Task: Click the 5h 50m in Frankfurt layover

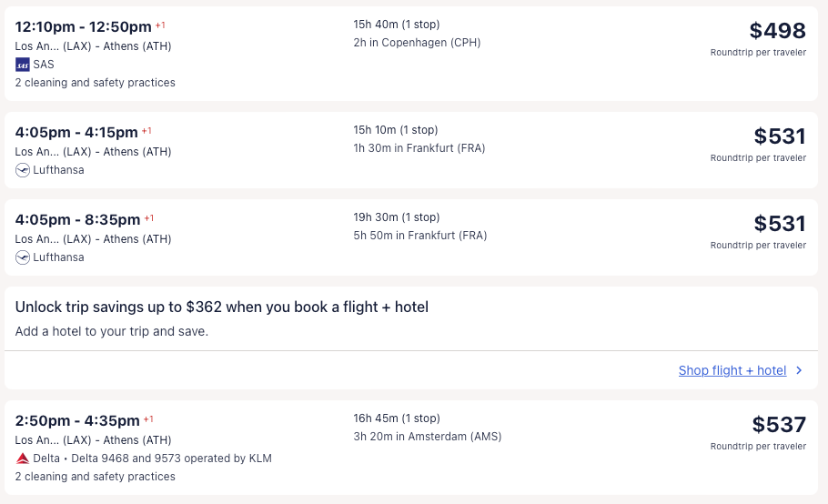Action: (x=419, y=236)
